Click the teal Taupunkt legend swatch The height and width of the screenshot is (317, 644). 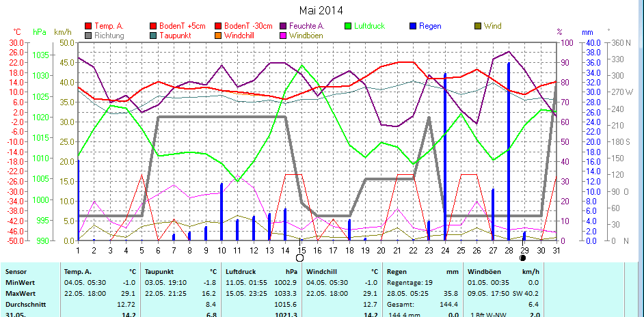(154, 36)
